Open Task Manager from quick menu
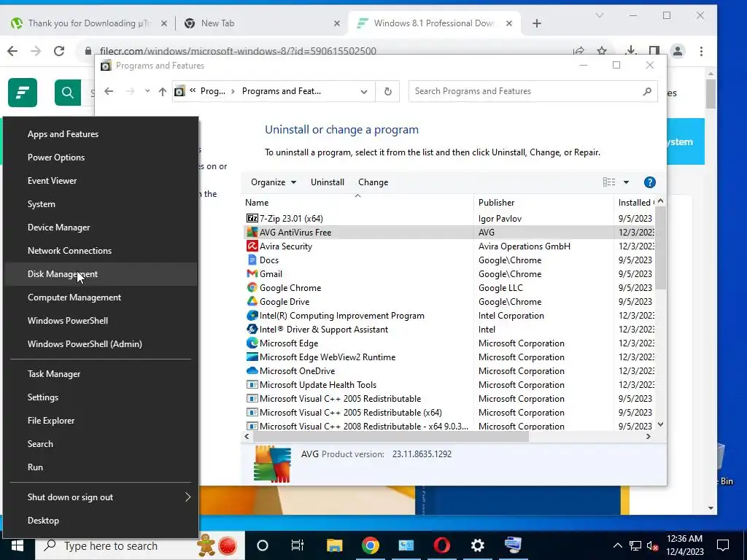The width and height of the screenshot is (747, 560). (101, 374)
